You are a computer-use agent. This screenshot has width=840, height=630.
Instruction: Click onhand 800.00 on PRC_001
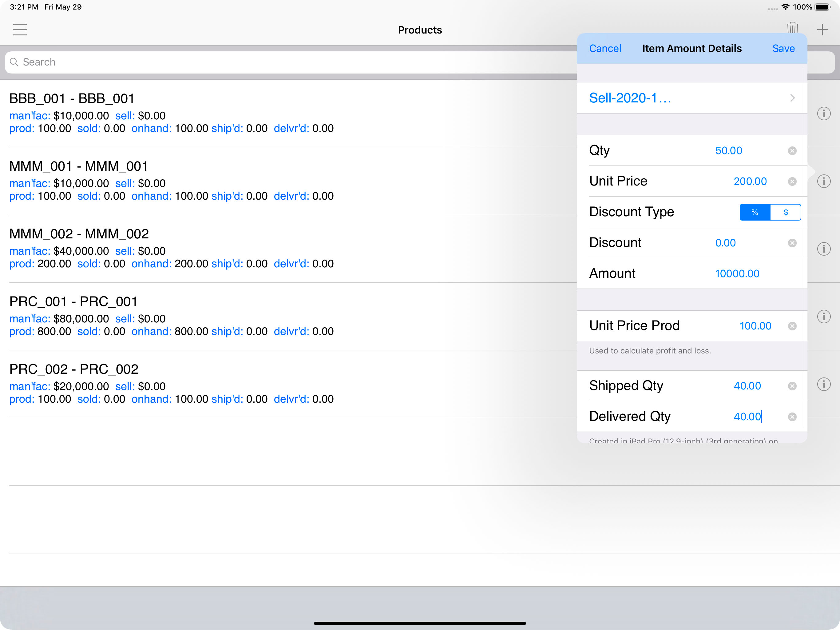point(170,332)
